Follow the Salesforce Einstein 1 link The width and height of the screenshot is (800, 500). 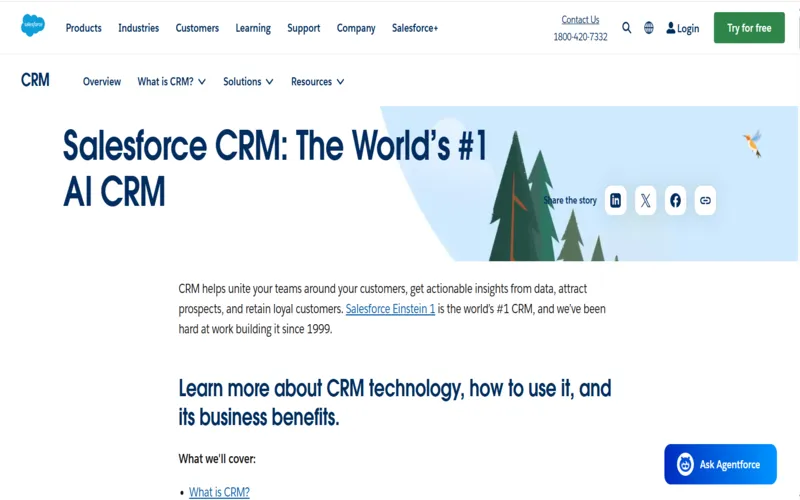coord(390,309)
